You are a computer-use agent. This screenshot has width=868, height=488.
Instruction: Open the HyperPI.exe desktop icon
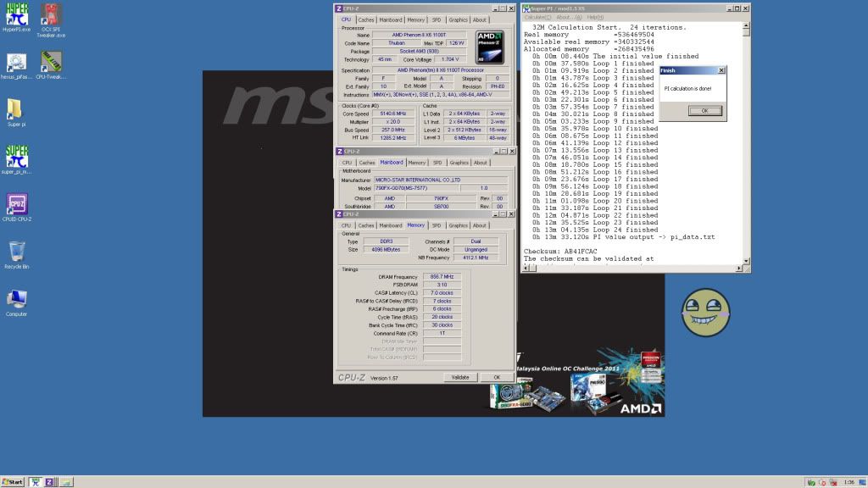17,15
